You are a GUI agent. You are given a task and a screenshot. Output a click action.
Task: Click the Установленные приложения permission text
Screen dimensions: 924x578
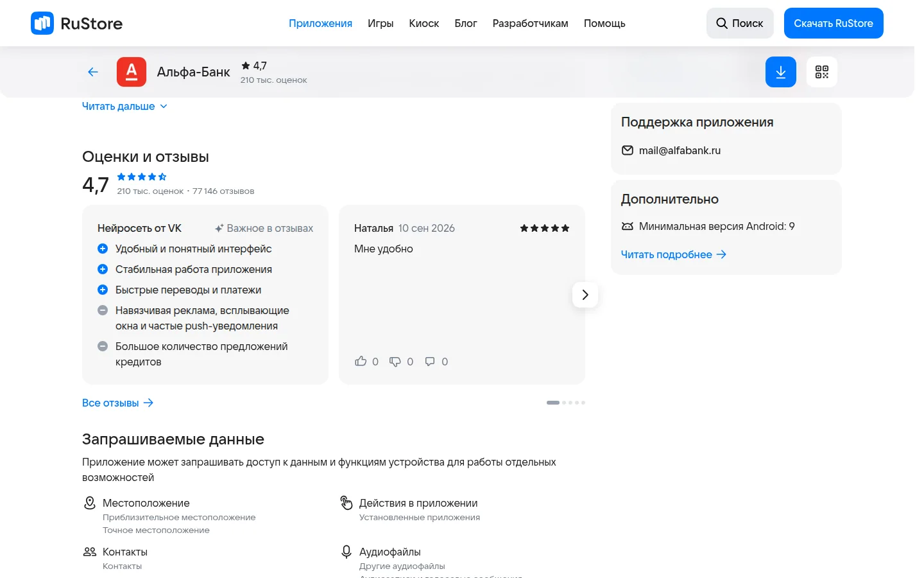[x=420, y=517]
